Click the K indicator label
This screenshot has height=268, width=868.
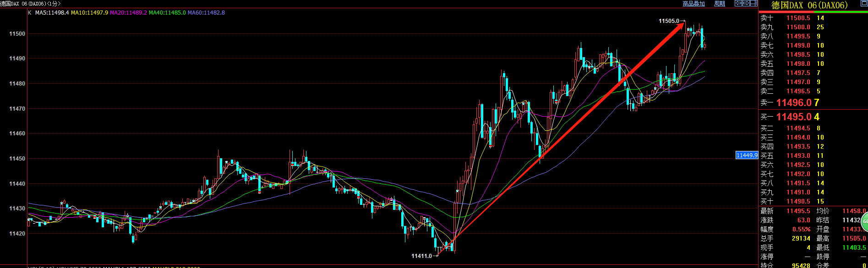[x=30, y=13]
